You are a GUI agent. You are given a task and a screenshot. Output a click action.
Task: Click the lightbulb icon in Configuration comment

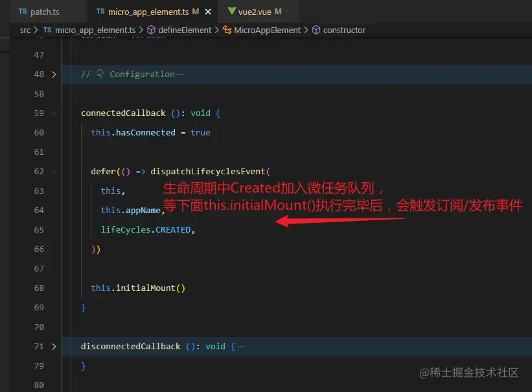[100, 73]
